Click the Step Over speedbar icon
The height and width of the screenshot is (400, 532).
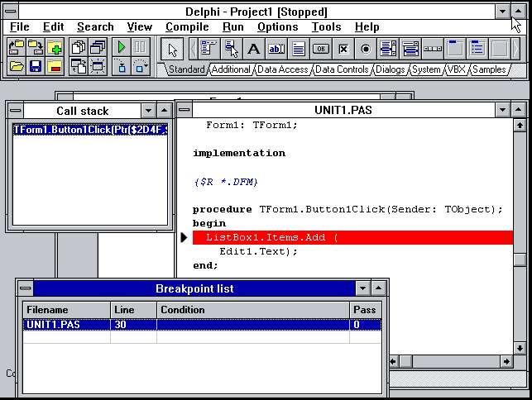coord(141,66)
